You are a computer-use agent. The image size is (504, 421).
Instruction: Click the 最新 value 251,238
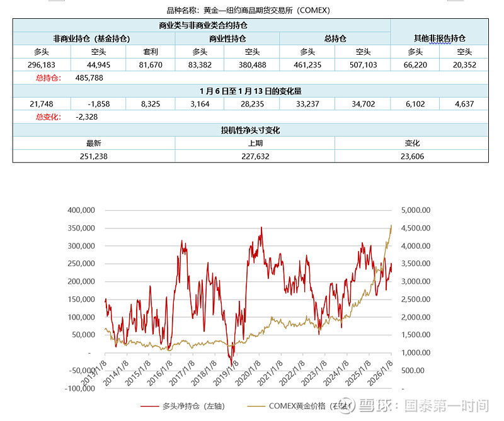click(x=95, y=155)
